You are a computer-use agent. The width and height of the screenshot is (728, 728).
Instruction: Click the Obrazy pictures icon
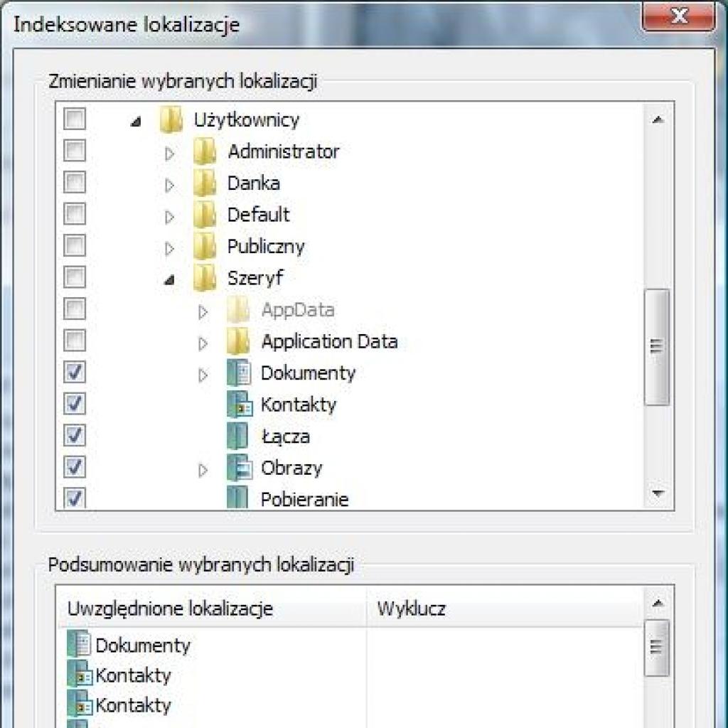pyautogui.click(x=240, y=468)
